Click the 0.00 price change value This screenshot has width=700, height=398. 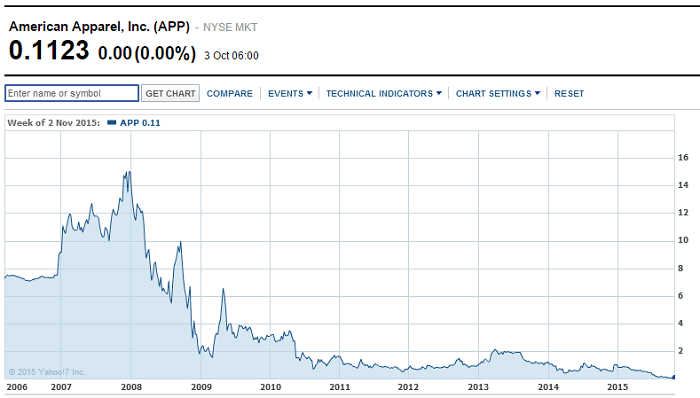point(115,53)
